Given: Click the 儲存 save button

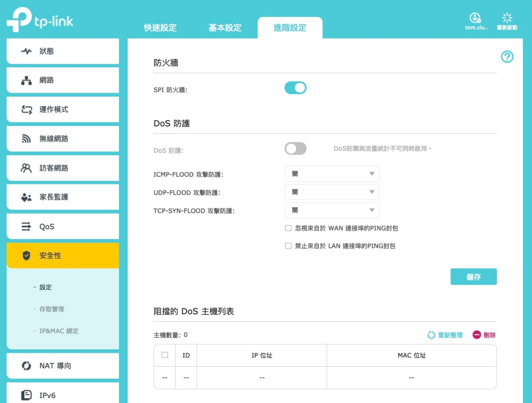Looking at the screenshot, I should [473, 277].
